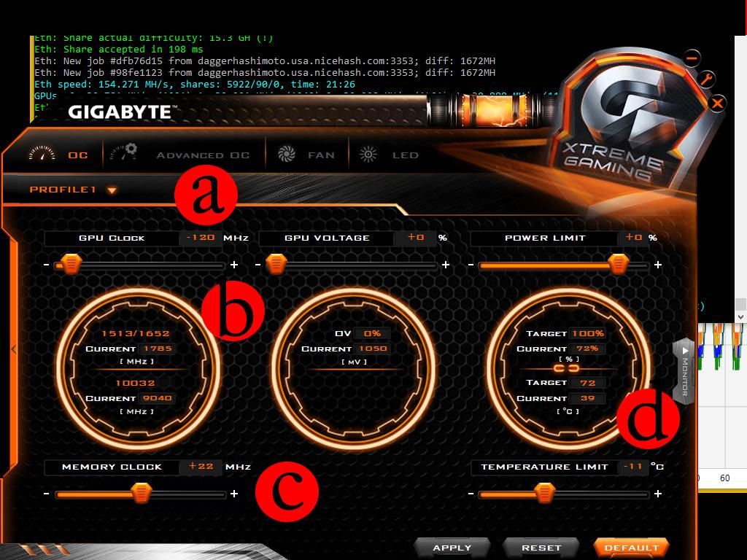Click the New job #dfb76d15 line
The height and width of the screenshot is (560, 747).
[265, 61]
